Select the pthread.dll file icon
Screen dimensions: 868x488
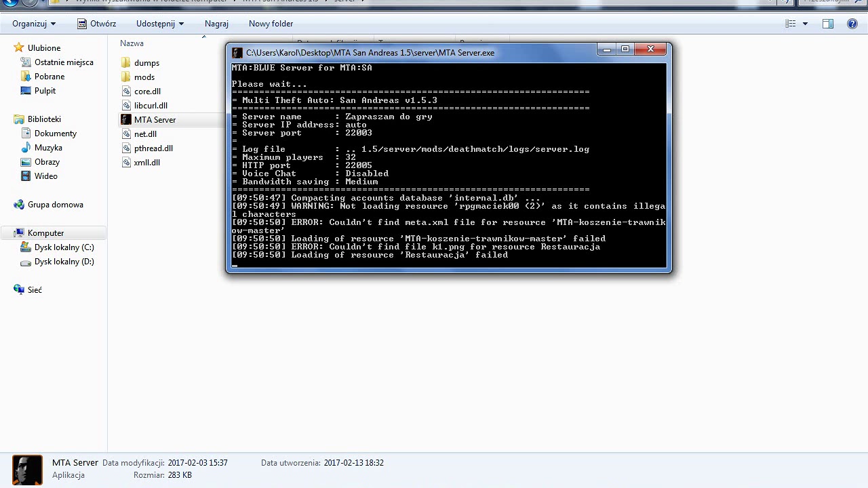tap(126, 148)
